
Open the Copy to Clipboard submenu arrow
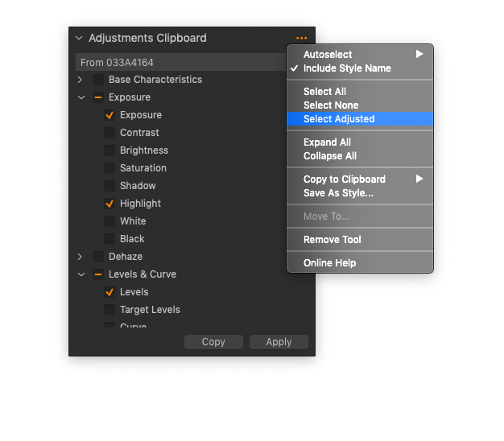click(x=419, y=179)
